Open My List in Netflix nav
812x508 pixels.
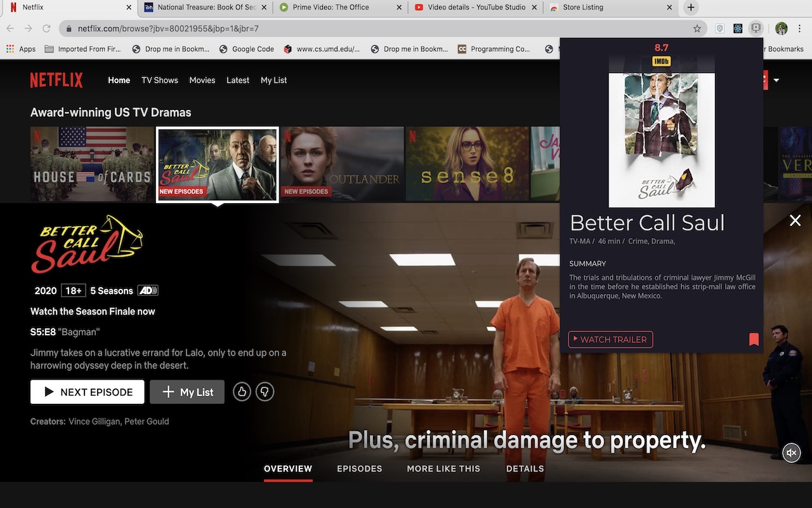[x=274, y=80]
